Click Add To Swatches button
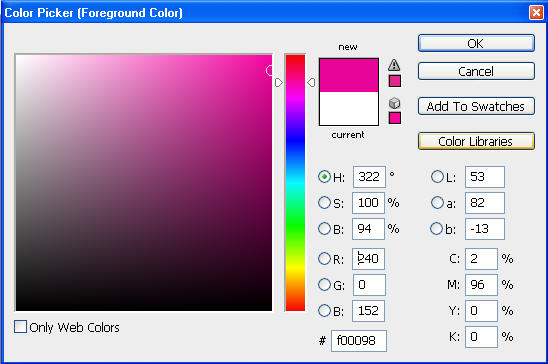The width and height of the screenshot is (548, 364). click(x=476, y=106)
